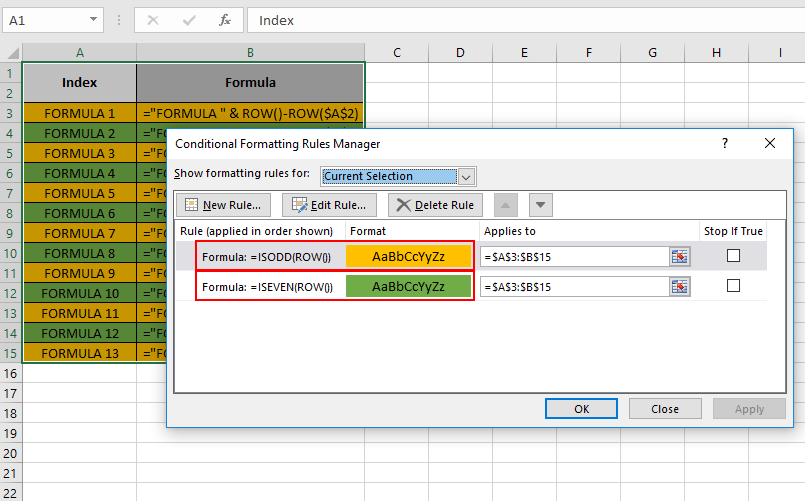This screenshot has height=501, width=805.
Task: Confirm dialog with OK button
Action: coord(581,409)
